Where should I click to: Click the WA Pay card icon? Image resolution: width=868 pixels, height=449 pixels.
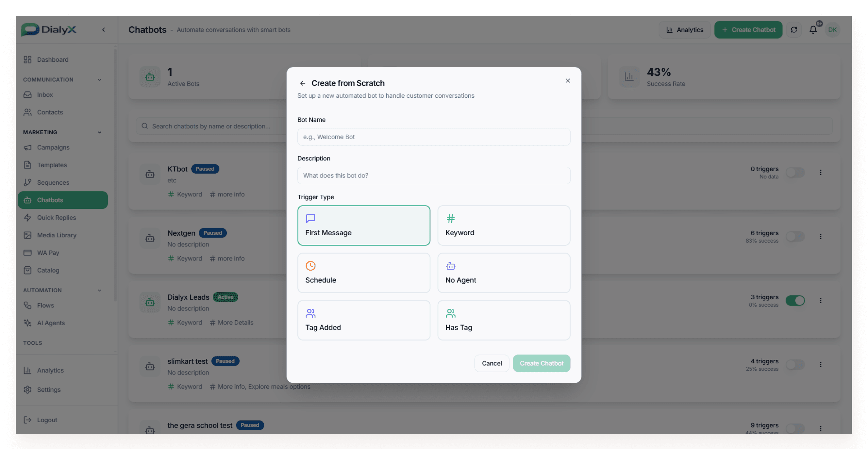[x=28, y=252]
